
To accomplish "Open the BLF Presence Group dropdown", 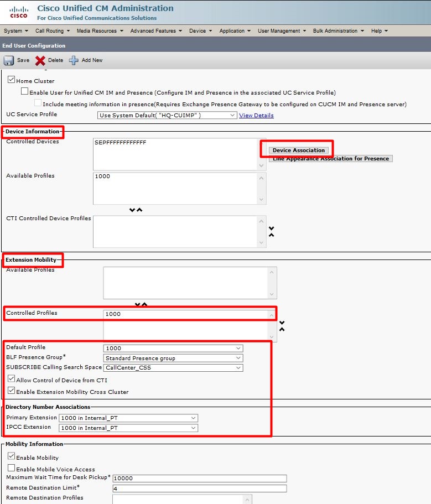I will pos(173,358).
